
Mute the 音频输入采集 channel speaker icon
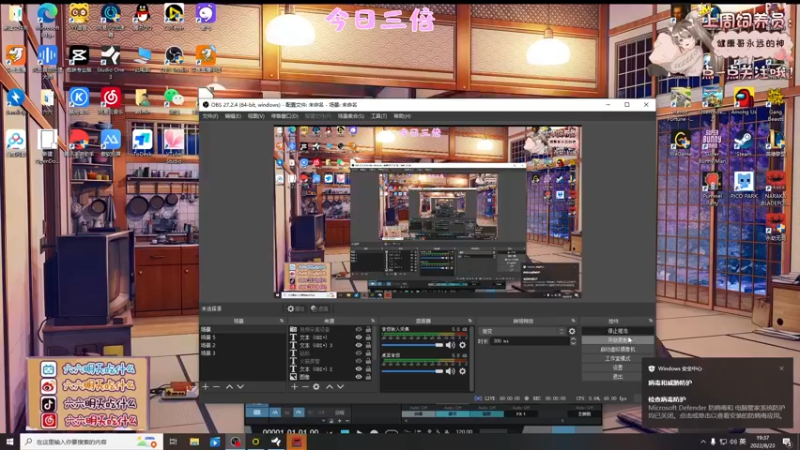[x=450, y=345]
